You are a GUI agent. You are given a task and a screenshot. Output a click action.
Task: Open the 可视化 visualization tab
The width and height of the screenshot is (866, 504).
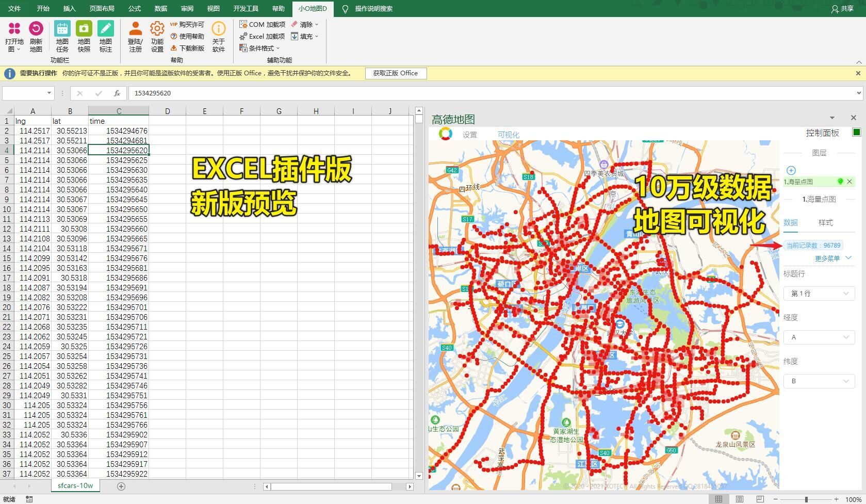point(509,135)
